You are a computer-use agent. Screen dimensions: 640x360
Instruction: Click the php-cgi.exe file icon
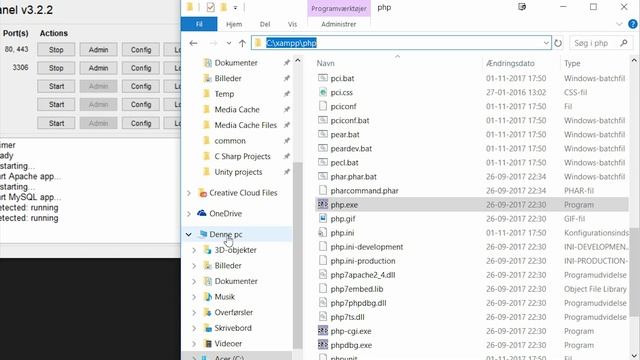coord(323,331)
